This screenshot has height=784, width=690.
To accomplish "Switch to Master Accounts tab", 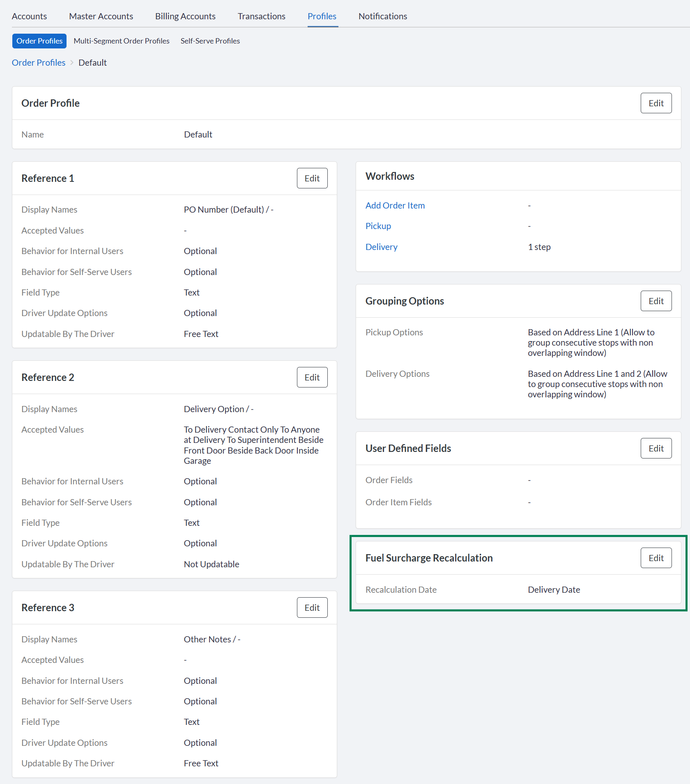I will click(x=101, y=16).
